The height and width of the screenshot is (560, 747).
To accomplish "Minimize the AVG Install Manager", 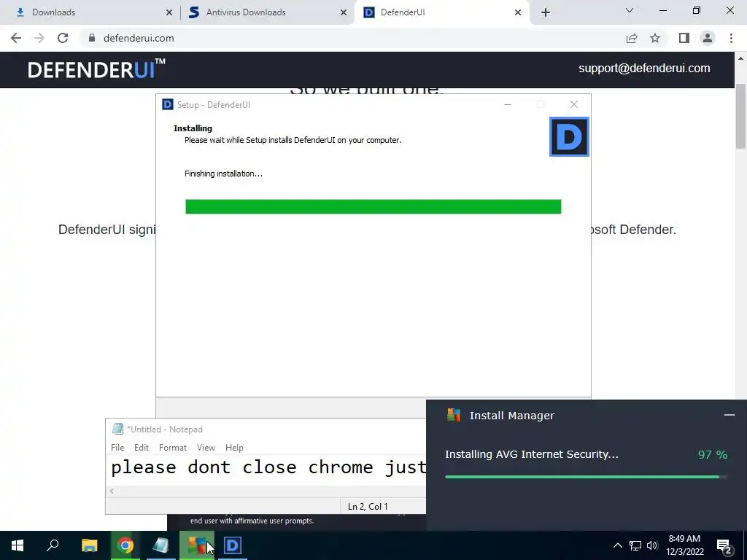I will (x=729, y=415).
